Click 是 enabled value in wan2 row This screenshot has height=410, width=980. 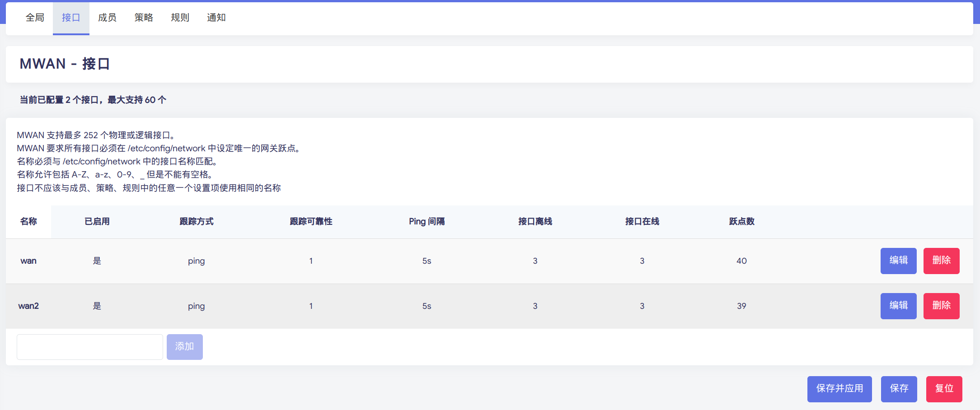point(97,306)
